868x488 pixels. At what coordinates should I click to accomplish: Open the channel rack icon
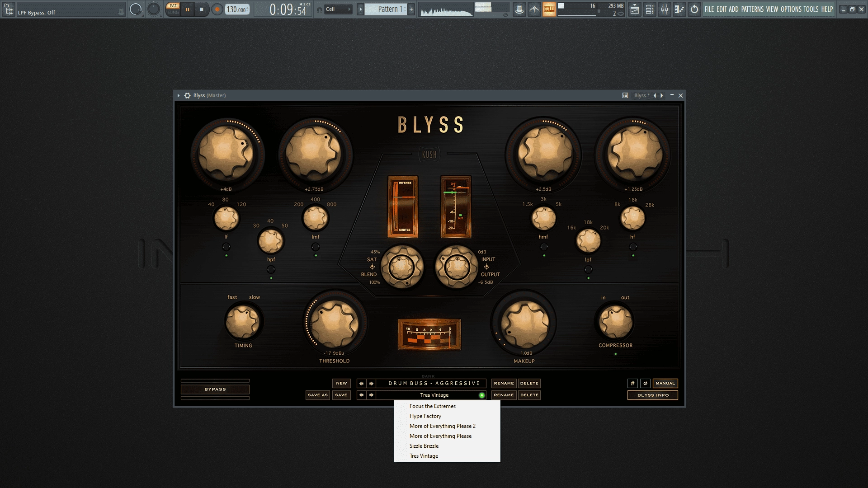pos(650,9)
